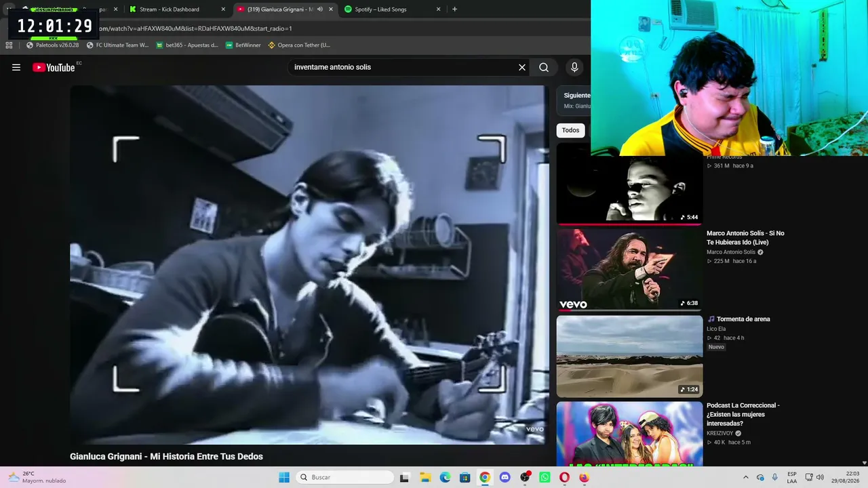Viewport: 868px width, 488px height.
Task: Open the weather widget showing 26°C
Action: point(37,477)
